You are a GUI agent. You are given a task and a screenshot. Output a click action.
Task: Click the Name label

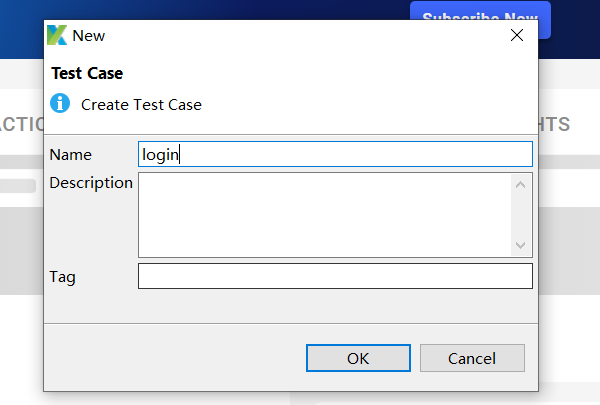70,154
